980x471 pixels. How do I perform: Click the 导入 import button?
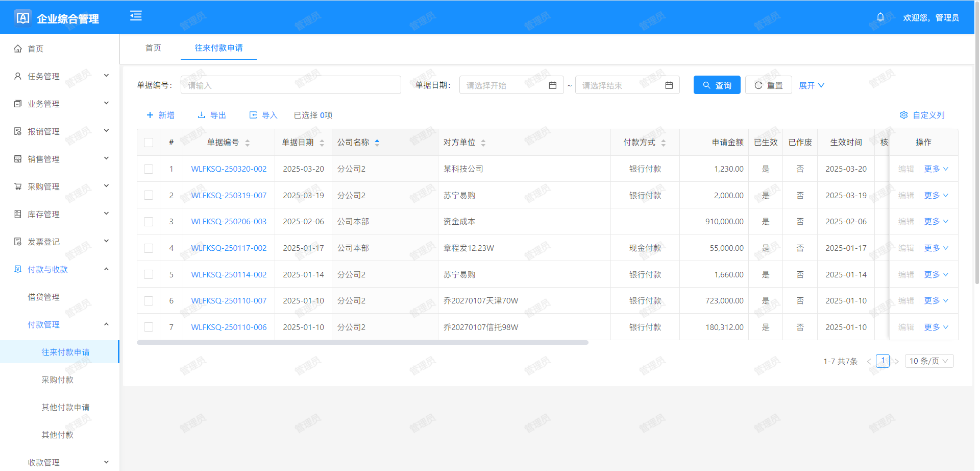click(x=263, y=115)
